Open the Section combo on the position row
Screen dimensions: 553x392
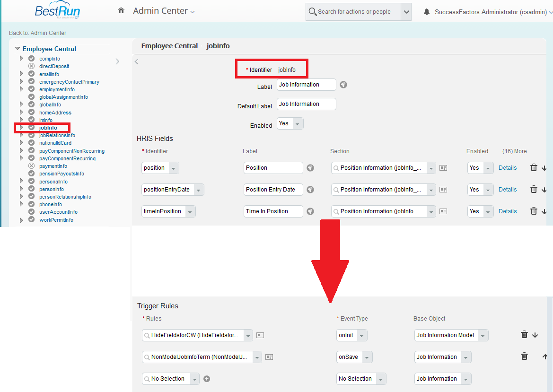tap(383, 168)
